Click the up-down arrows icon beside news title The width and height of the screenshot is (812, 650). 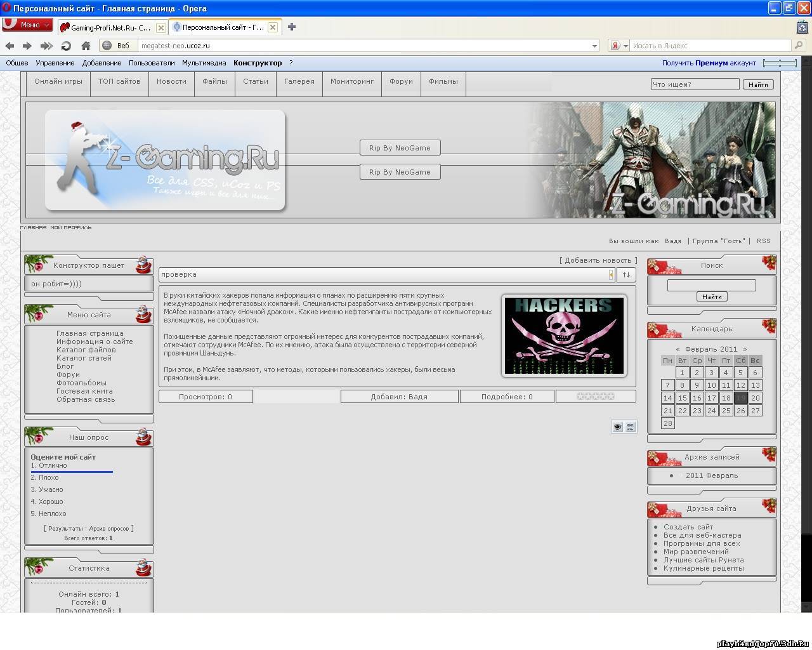[626, 275]
